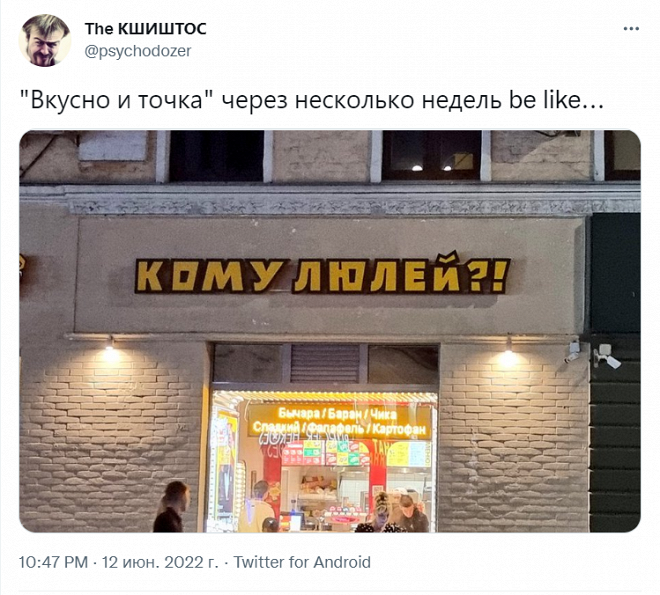Click the ventilation grille above the shop window
The height and width of the screenshot is (595, 660).
325,364
